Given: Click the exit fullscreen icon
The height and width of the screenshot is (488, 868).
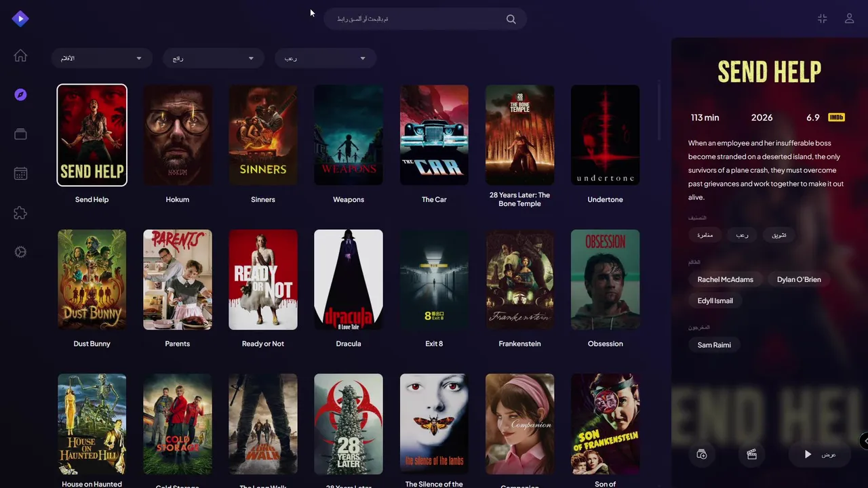Looking at the screenshot, I should 822,19.
